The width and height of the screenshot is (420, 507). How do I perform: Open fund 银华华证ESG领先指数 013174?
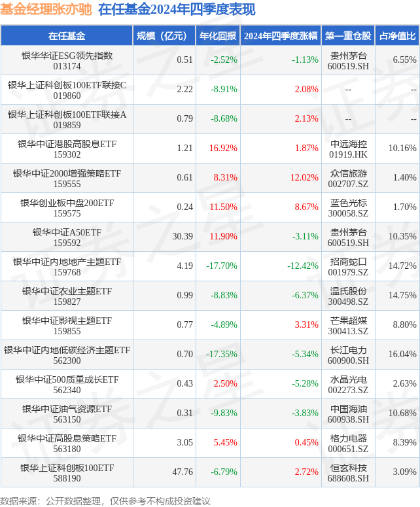pos(67,60)
